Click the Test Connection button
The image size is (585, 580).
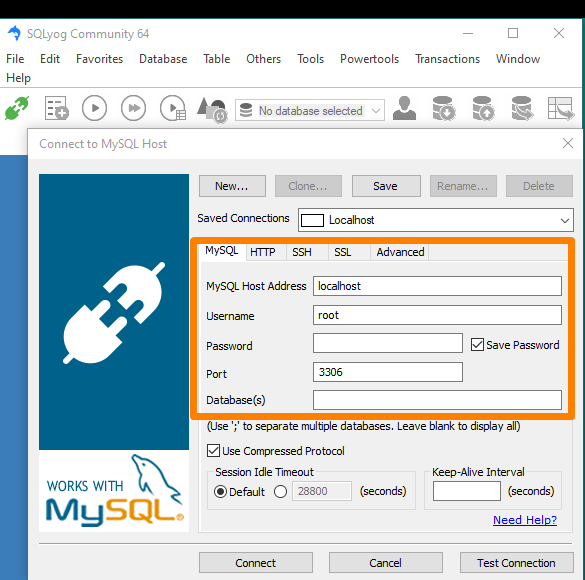[x=516, y=562]
